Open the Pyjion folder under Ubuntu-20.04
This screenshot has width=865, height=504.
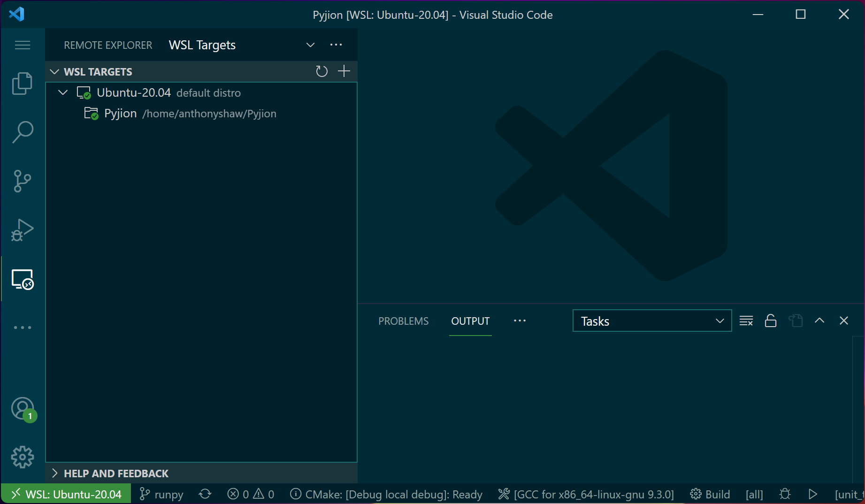120,113
